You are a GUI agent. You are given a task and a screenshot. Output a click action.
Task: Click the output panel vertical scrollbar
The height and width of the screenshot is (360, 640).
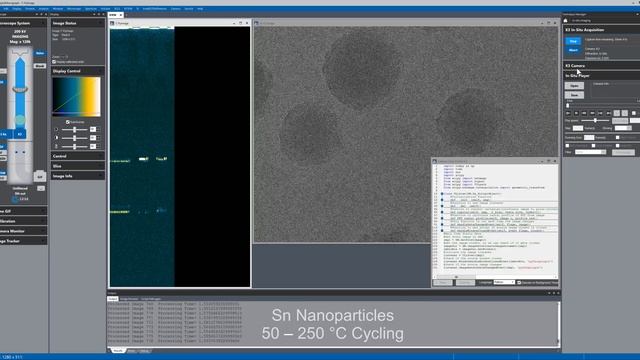(558, 324)
